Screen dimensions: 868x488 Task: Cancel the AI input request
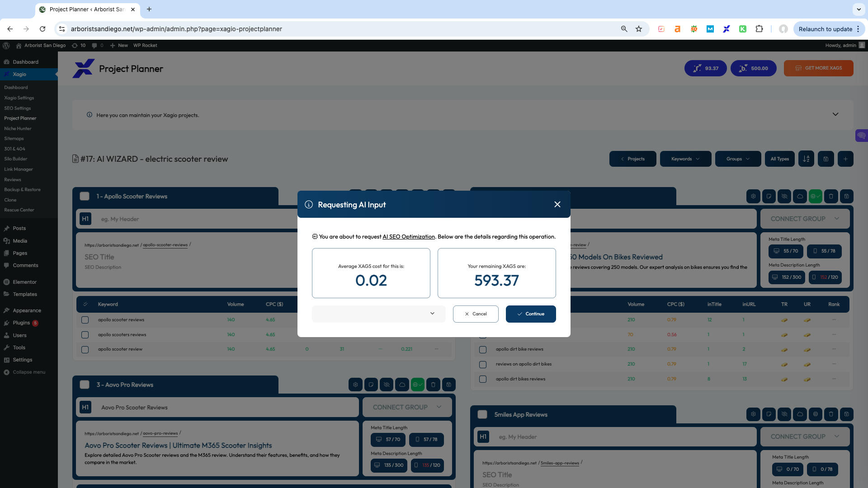click(476, 314)
